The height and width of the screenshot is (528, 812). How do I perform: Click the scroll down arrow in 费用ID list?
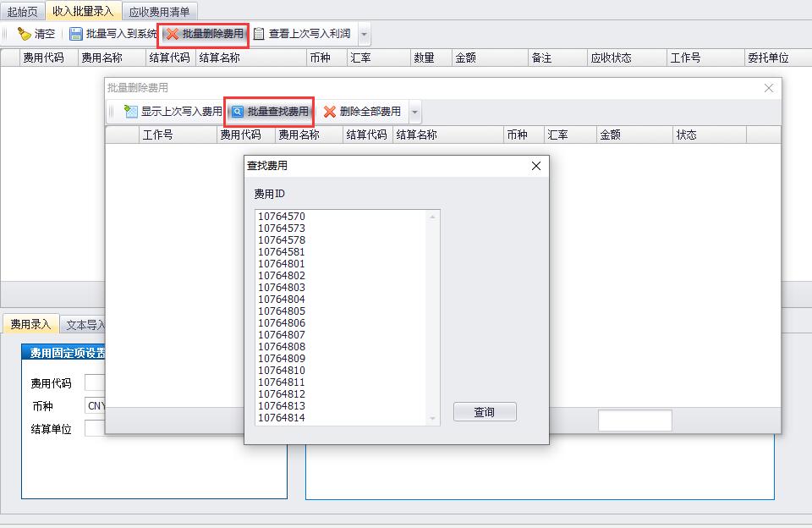432,419
